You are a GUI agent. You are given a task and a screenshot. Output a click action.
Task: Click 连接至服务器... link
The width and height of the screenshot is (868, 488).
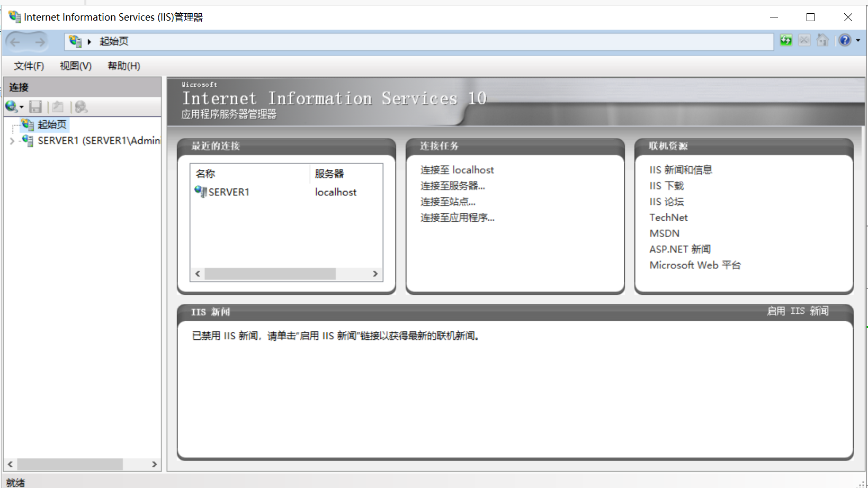(453, 186)
